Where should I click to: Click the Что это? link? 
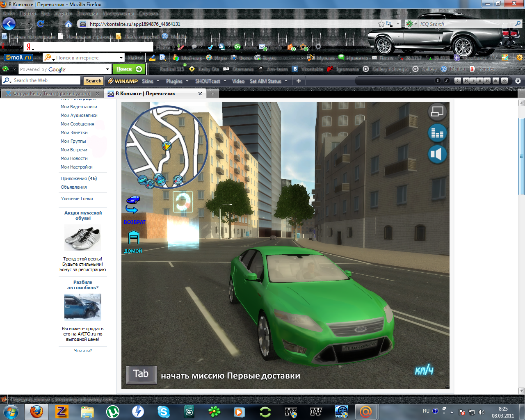click(x=83, y=351)
